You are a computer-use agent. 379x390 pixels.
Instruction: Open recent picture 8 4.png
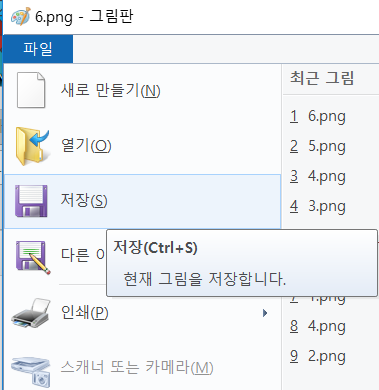click(x=331, y=326)
